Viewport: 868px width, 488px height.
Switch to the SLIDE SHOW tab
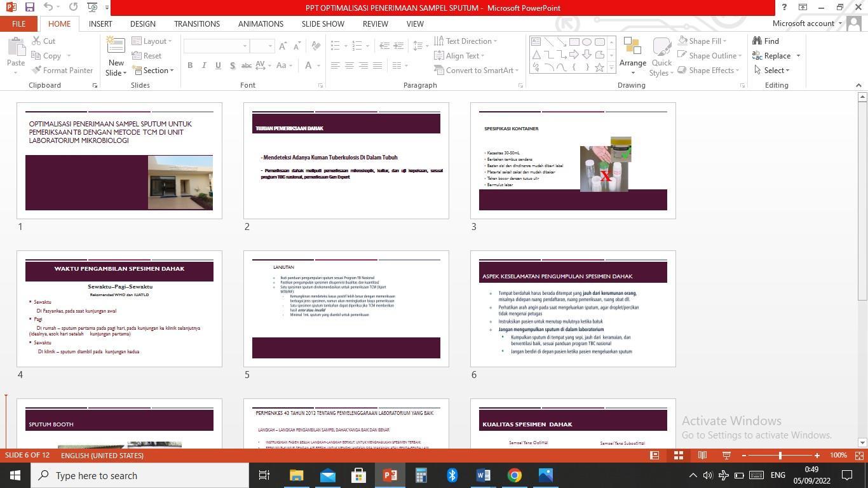(x=323, y=24)
